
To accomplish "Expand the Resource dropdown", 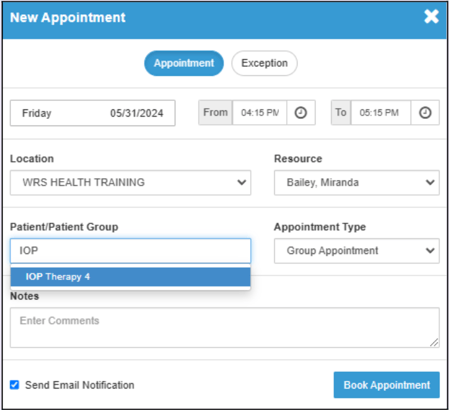I will 357,183.
